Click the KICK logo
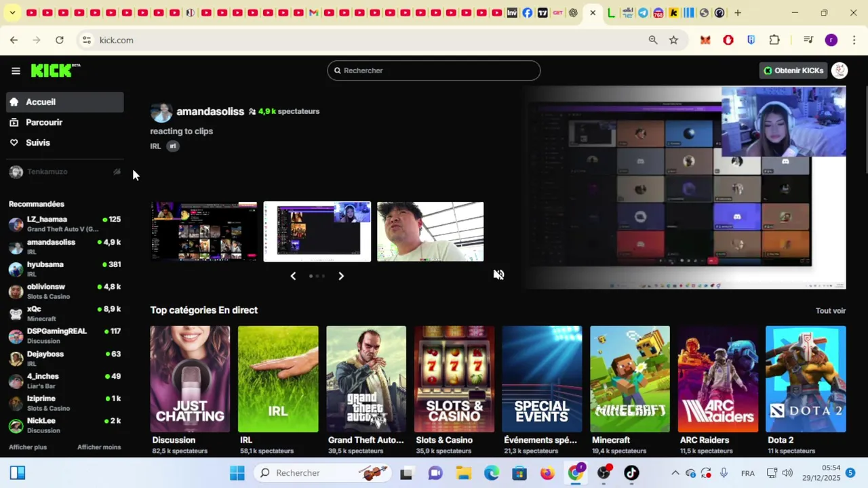 coord(55,70)
